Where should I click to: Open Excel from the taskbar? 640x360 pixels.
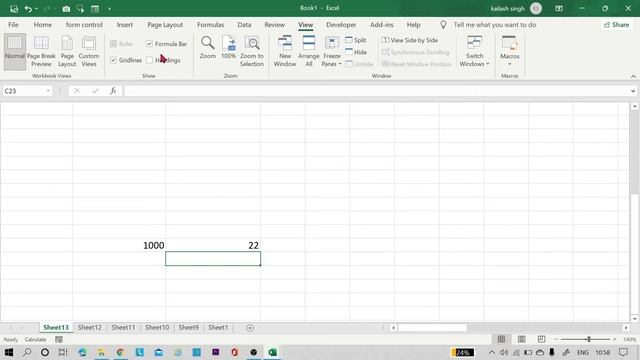[272, 352]
